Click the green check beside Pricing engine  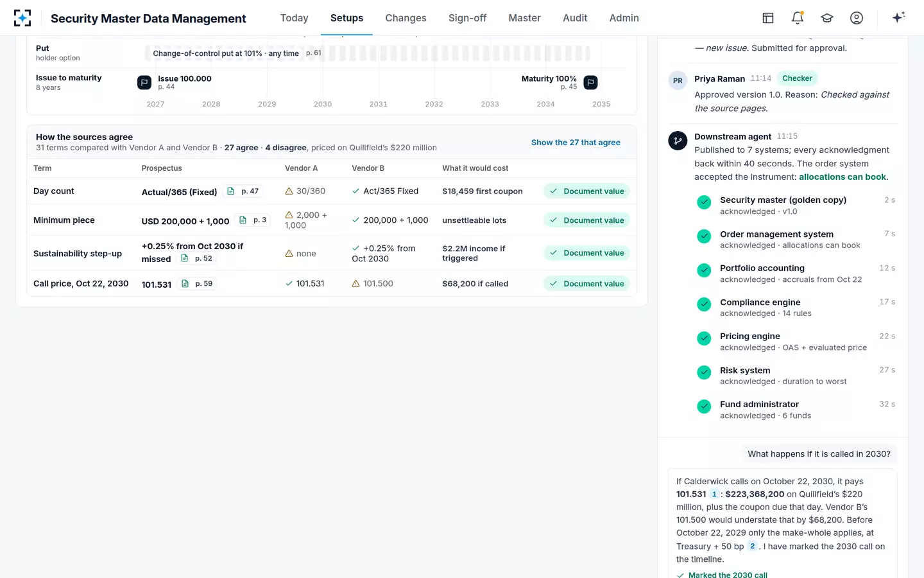pyautogui.click(x=704, y=338)
